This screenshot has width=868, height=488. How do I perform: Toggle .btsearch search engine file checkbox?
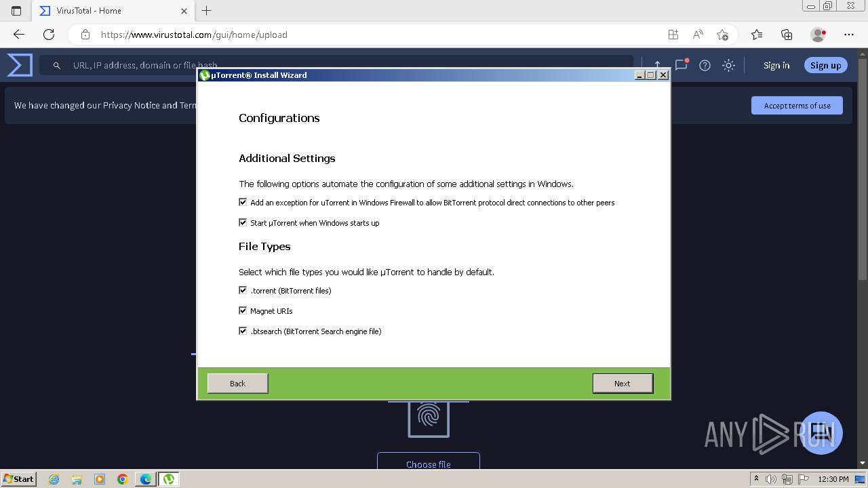[243, 331]
